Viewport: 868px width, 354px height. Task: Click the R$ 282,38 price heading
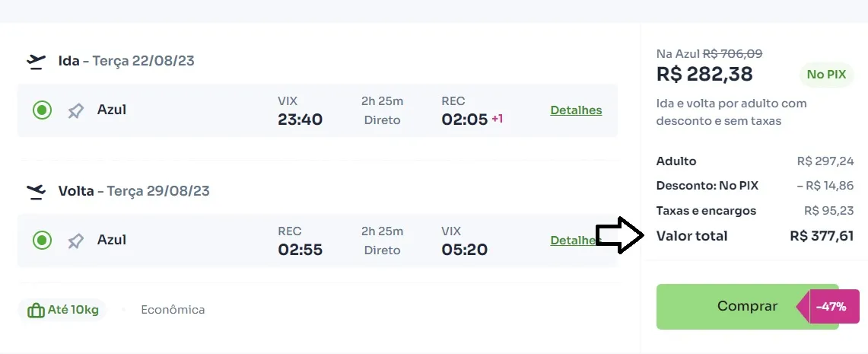click(x=704, y=74)
